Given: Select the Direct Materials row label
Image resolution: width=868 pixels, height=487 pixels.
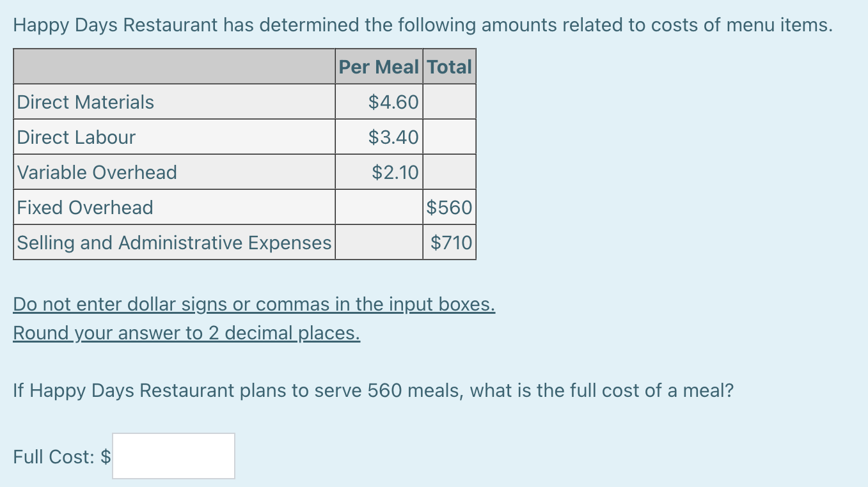Looking at the screenshot, I should coord(85,102).
